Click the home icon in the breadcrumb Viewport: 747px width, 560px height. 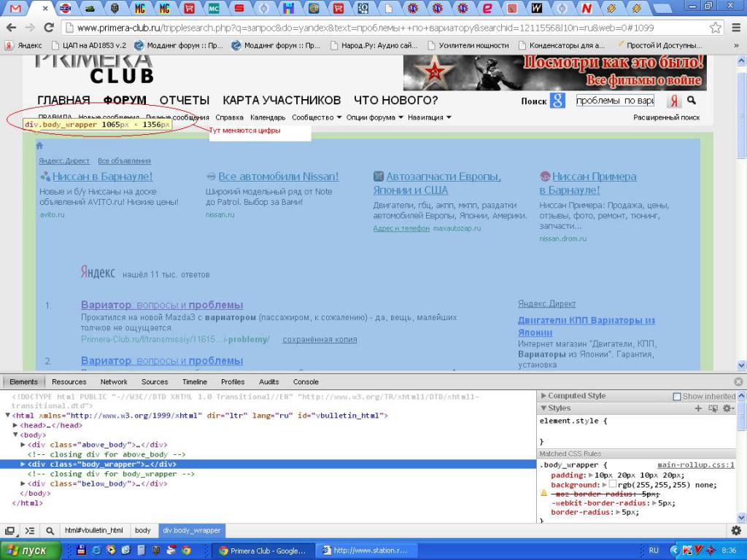tap(39, 146)
